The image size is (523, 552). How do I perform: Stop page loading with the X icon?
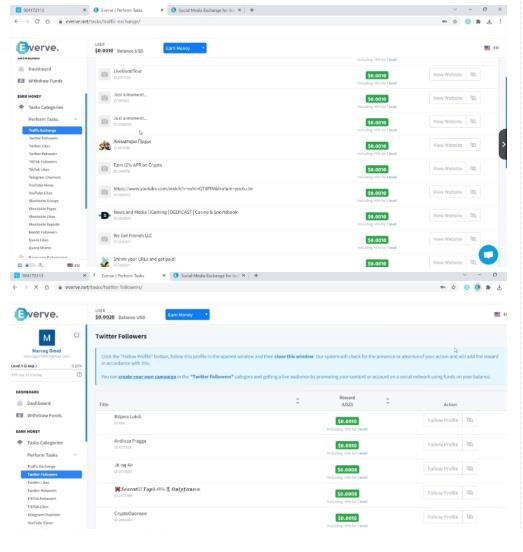(36, 287)
